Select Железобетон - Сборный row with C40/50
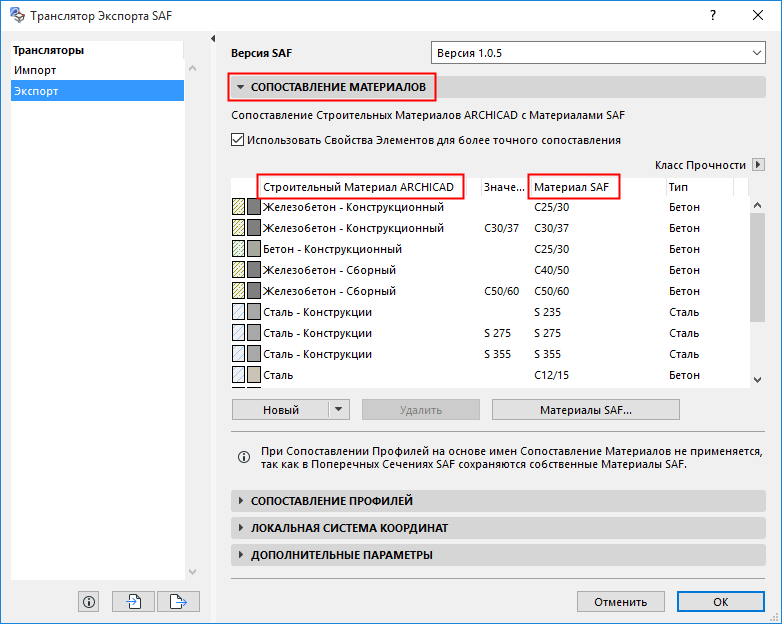This screenshot has width=782, height=624. [x=490, y=270]
